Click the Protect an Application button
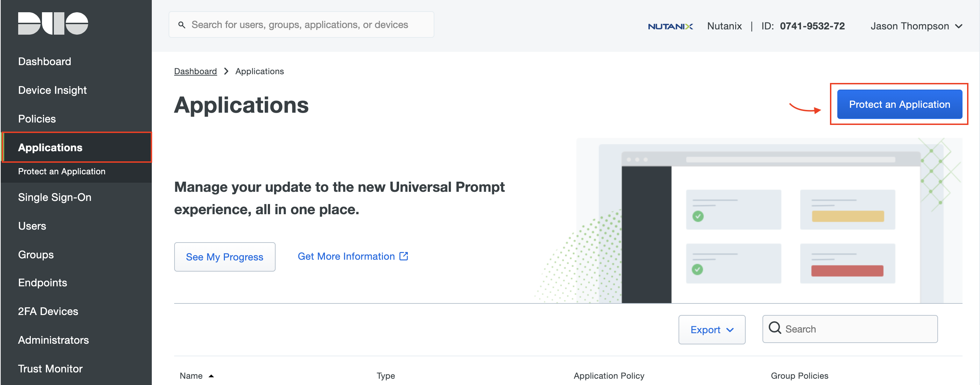The height and width of the screenshot is (385, 980). (x=899, y=104)
